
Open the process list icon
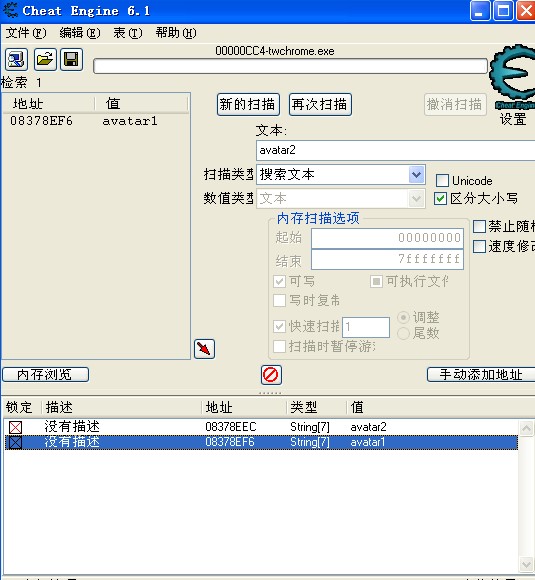coord(16,59)
